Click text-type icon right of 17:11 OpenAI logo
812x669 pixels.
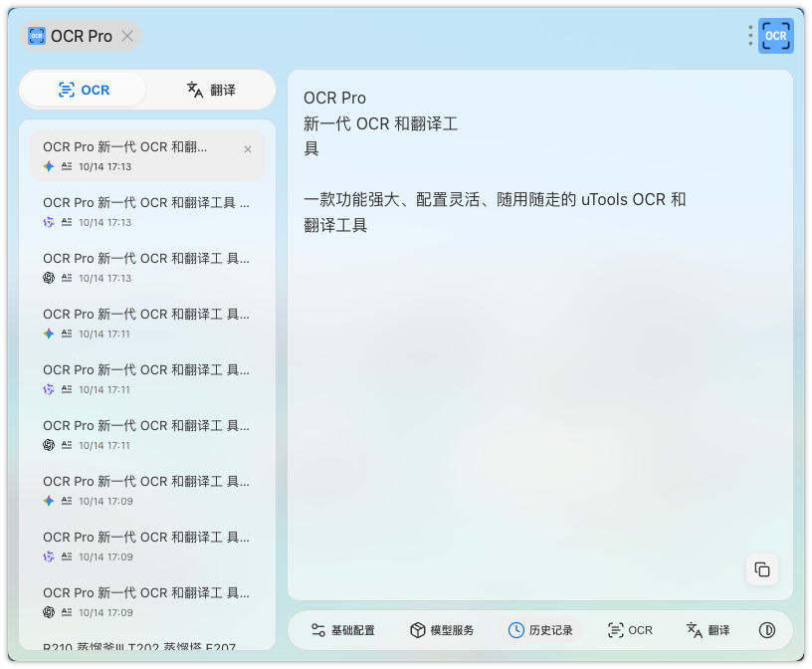pos(67,445)
